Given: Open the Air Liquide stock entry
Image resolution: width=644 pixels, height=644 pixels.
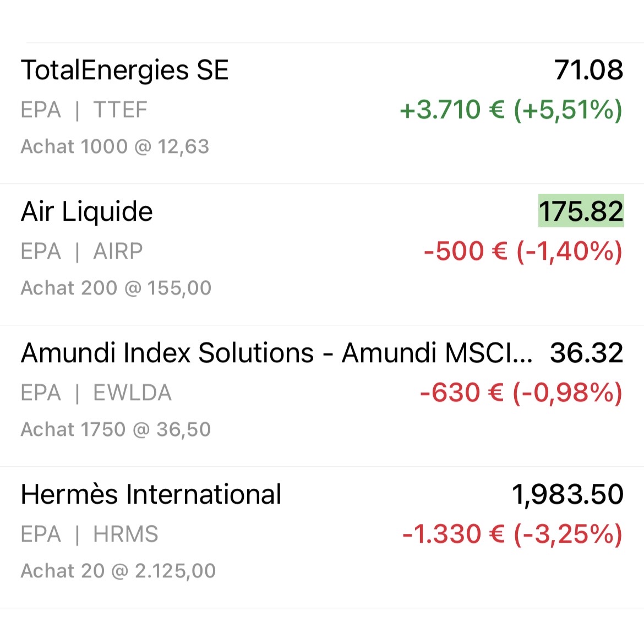Looking at the screenshot, I should 87,212.
